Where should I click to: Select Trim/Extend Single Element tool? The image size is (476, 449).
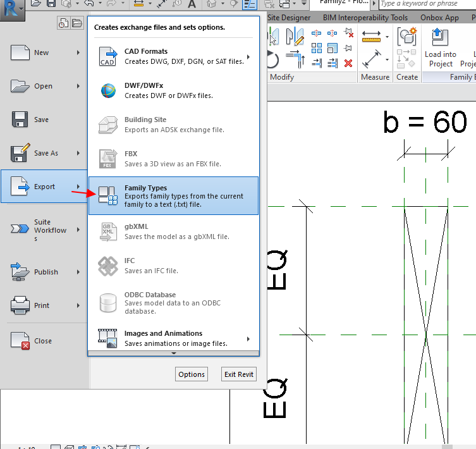[316, 63]
